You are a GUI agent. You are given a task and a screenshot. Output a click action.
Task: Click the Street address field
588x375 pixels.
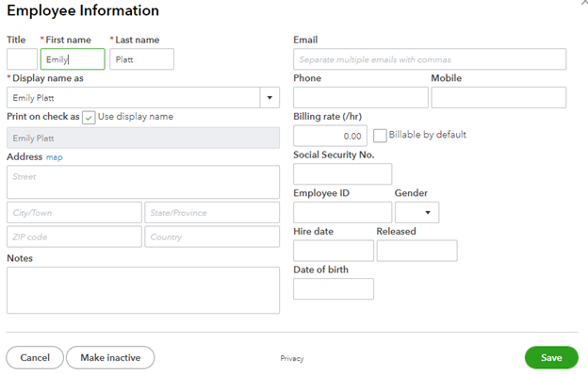click(143, 182)
